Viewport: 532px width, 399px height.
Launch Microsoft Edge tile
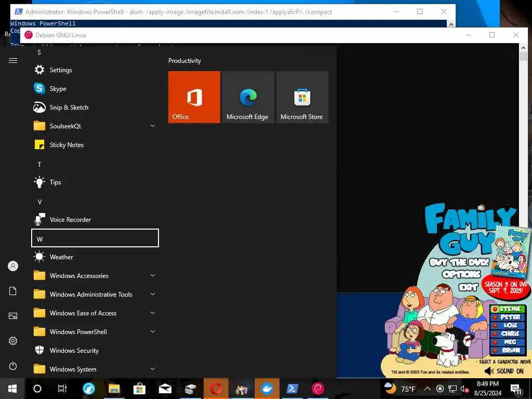tap(248, 97)
